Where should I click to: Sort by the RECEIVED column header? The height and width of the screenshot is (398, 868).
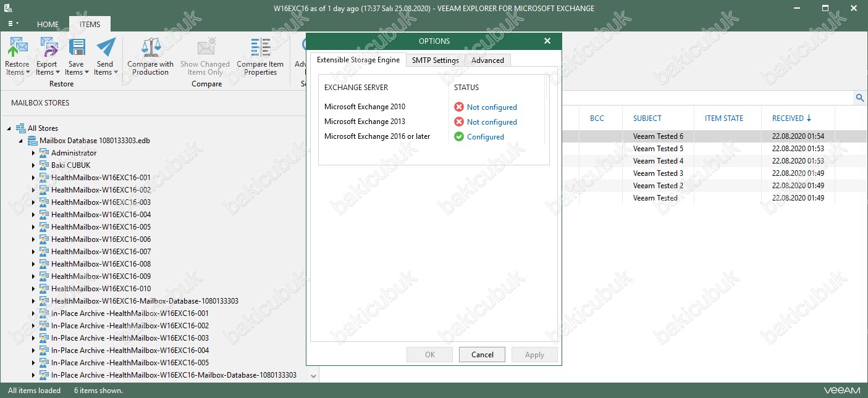point(791,118)
